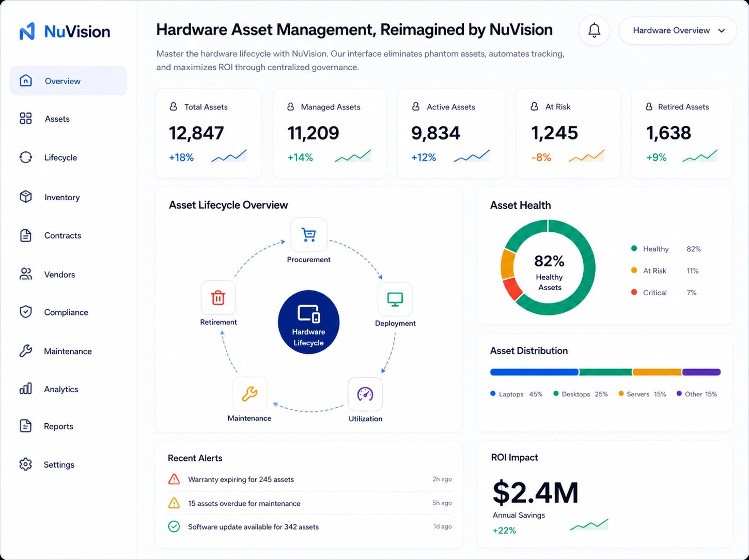
Task: Click the Active Assets value 9,834
Action: pos(435,133)
